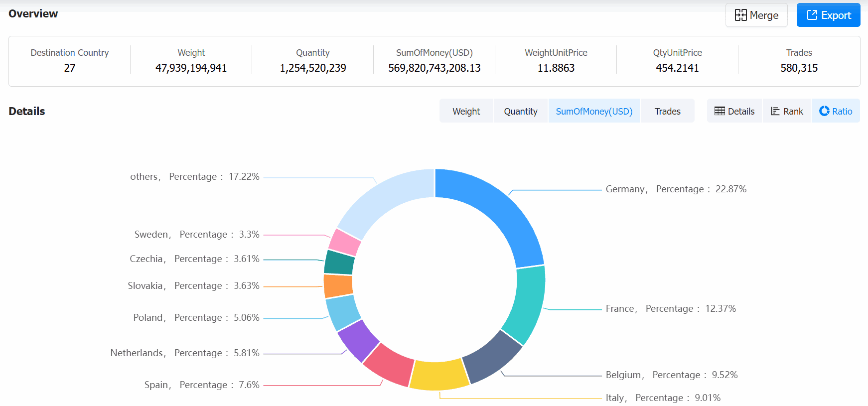Click the Spain red donut segment
This screenshot has width=868, height=406.
[390, 364]
